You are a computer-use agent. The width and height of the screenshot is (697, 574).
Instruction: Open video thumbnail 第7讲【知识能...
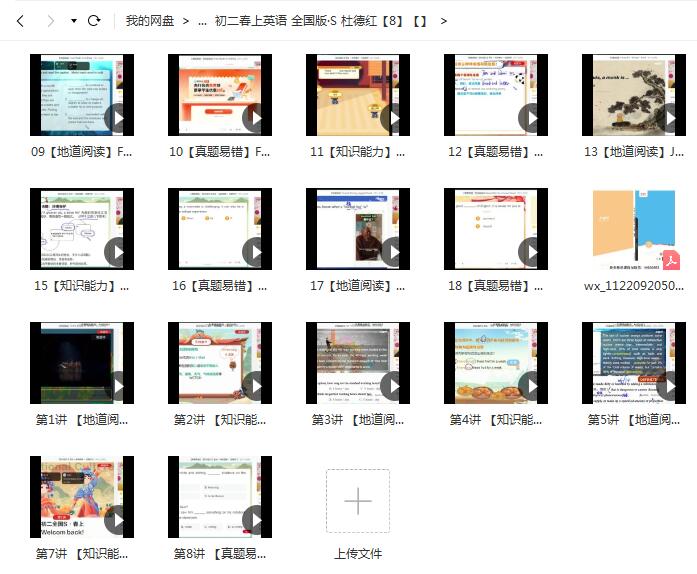click(82, 497)
